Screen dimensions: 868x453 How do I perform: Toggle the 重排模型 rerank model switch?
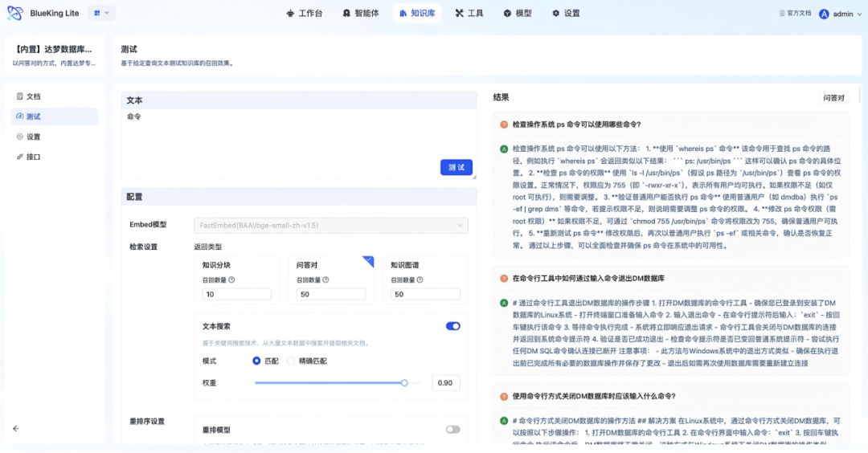click(452, 430)
